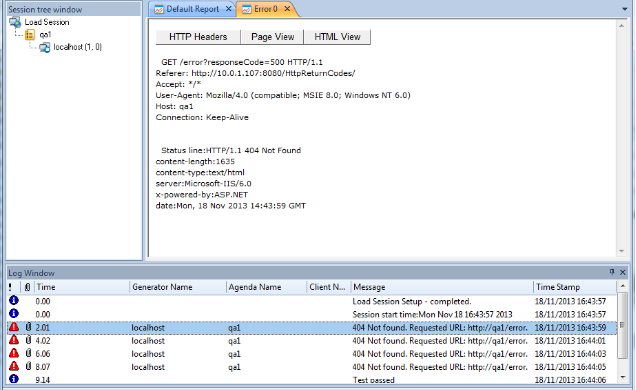
Task: Click the Client N... column header
Action: 329,287
